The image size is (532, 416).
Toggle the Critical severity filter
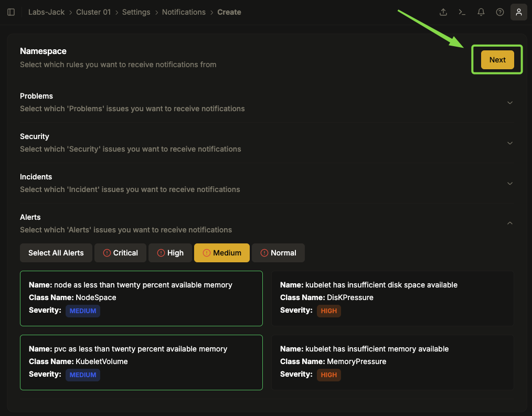coord(121,253)
